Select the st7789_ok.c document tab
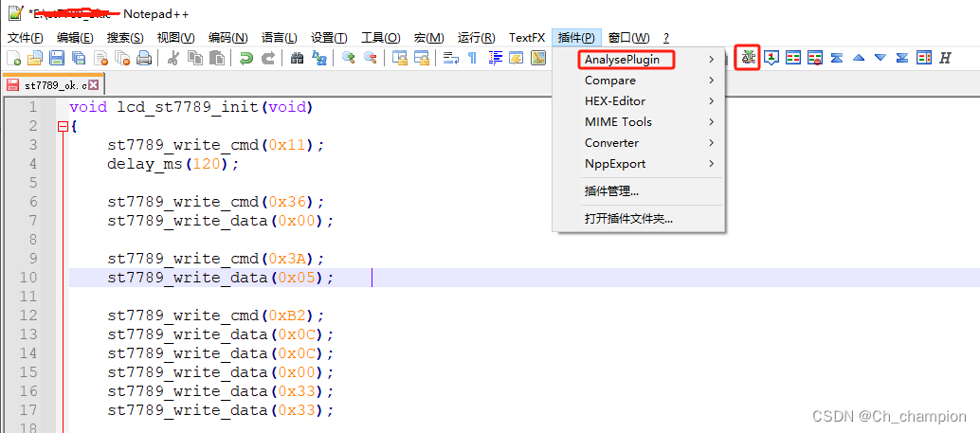Image resolution: width=980 pixels, height=433 pixels. click(x=52, y=83)
